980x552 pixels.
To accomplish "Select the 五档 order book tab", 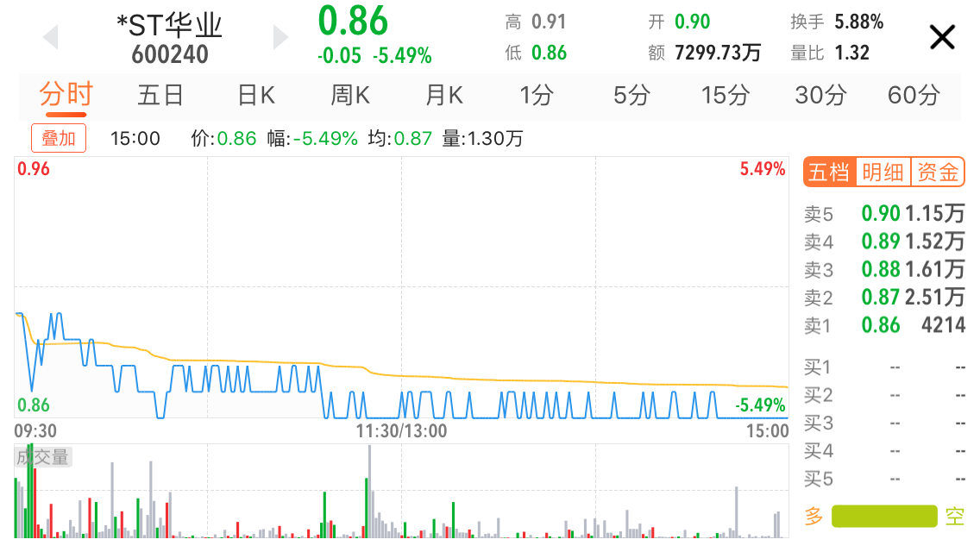I will tap(829, 172).
